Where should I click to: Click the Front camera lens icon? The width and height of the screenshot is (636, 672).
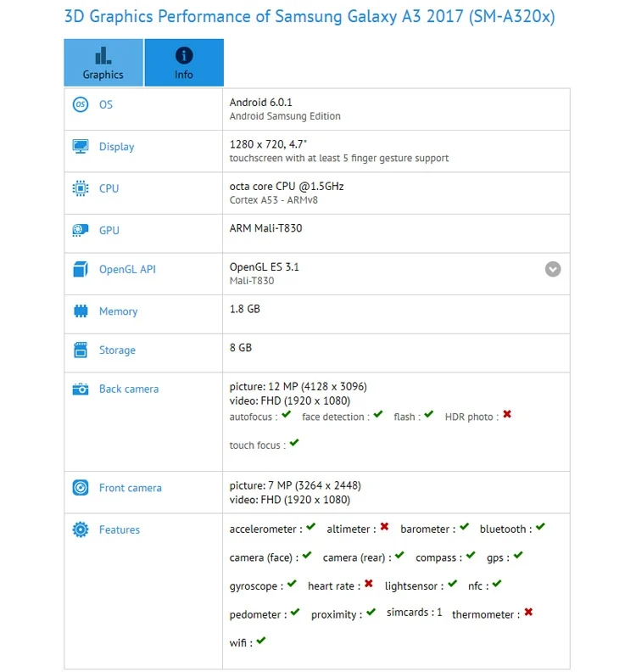pos(80,488)
